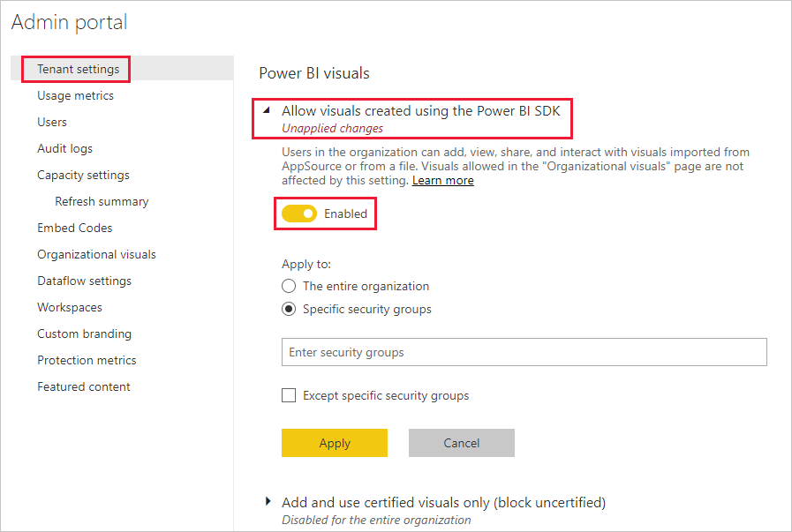792x532 pixels.
Task: Open Custom branding settings
Action: (84, 333)
